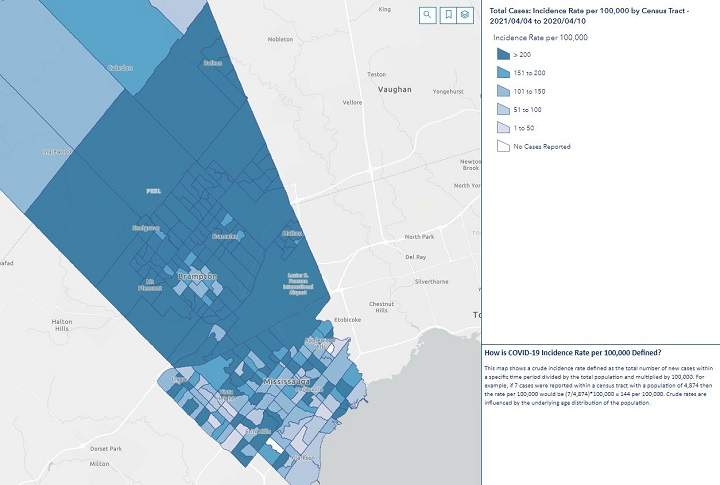Viewport: 720px width, 485px height.
Task: Click the Teston map label
Action: (377, 74)
